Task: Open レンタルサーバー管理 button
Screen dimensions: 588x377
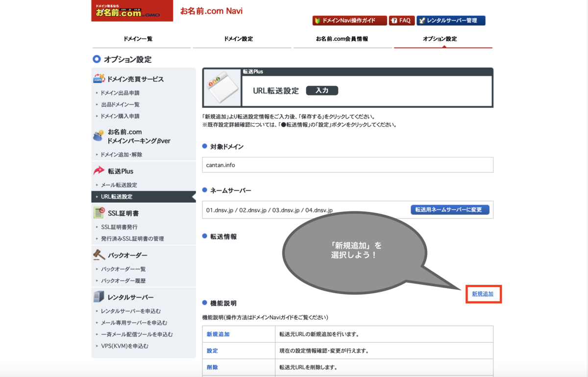Action: pos(451,21)
